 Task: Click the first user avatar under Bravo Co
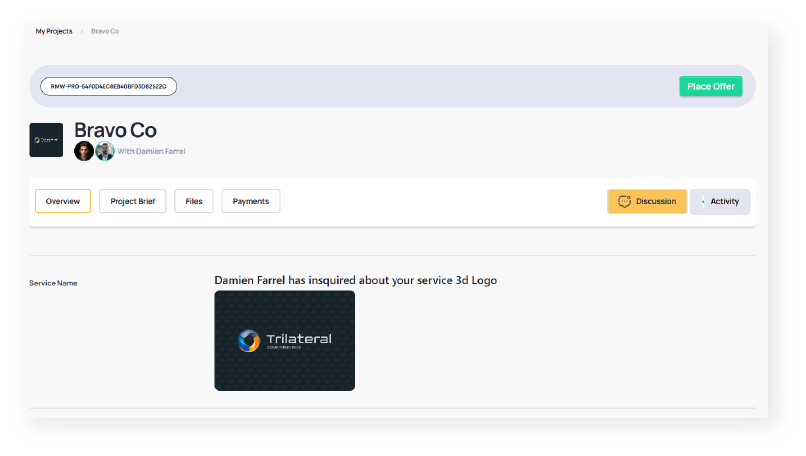pyautogui.click(x=84, y=151)
